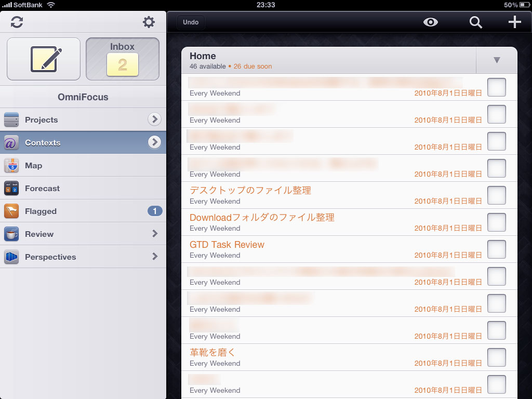Click the Flagged flag icon
Screen dimensions: 532x399
pos(11,211)
